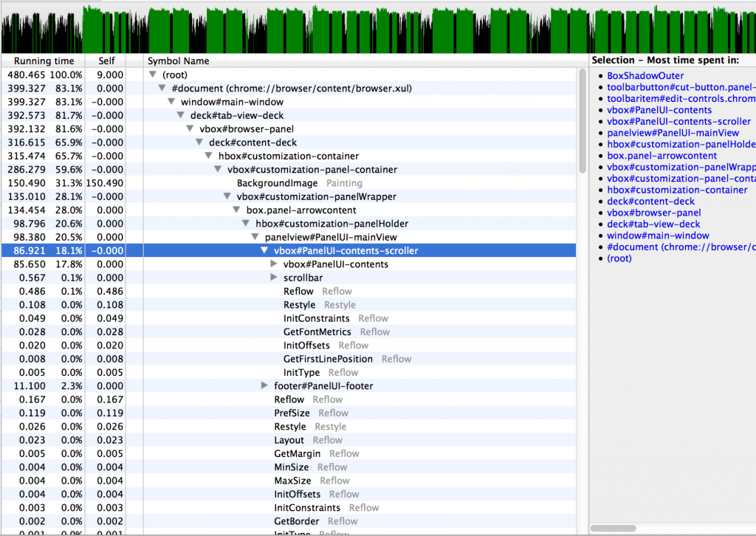Collapse vbox#customization-panelWrapper node
Screen dimensions: 756x536
pyautogui.click(x=227, y=196)
